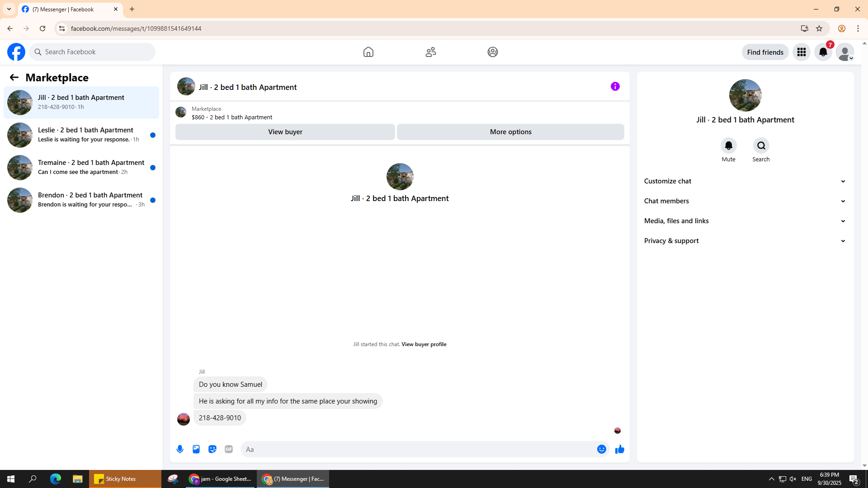Viewport: 868px width, 488px height.
Task: Expand the Customize chat section
Action: 745,181
